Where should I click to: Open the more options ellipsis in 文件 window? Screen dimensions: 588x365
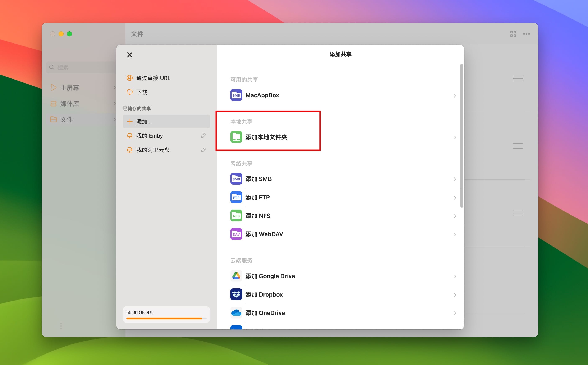coord(527,34)
